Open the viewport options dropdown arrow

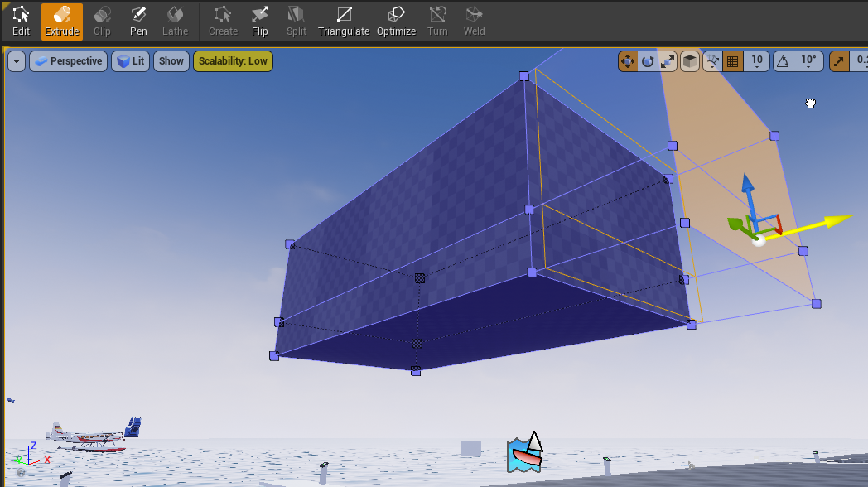pyautogui.click(x=15, y=60)
